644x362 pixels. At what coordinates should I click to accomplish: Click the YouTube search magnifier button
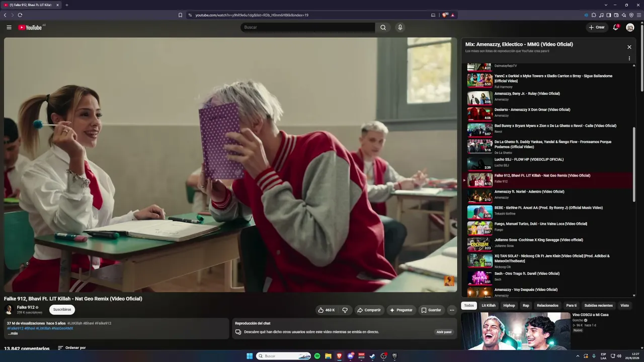tap(383, 27)
